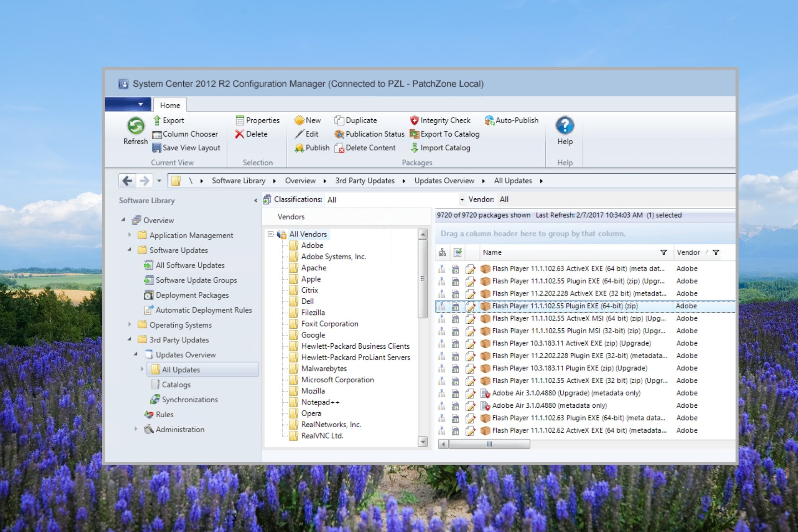Select the Home ribbon tab
798x532 pixels.
[x=170, y=105]
